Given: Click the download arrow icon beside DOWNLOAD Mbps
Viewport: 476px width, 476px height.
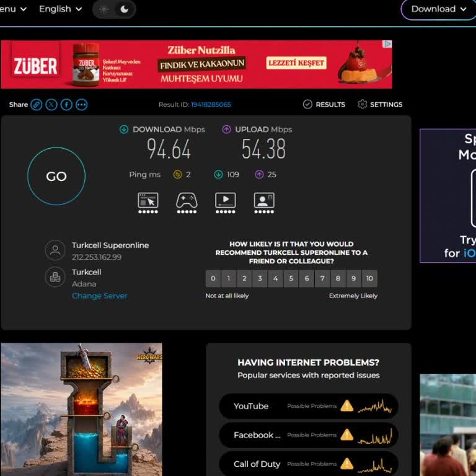Looking at the screenshot, I should point(124,130).
